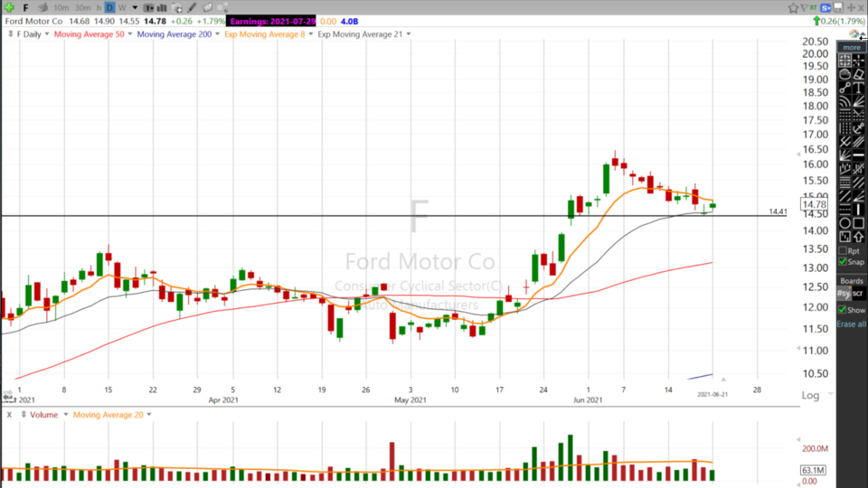This screenshot has height=488, width=868.
Task: Select the eraser drawing tool
Action: pyautogui.click(x=859, y=74)
